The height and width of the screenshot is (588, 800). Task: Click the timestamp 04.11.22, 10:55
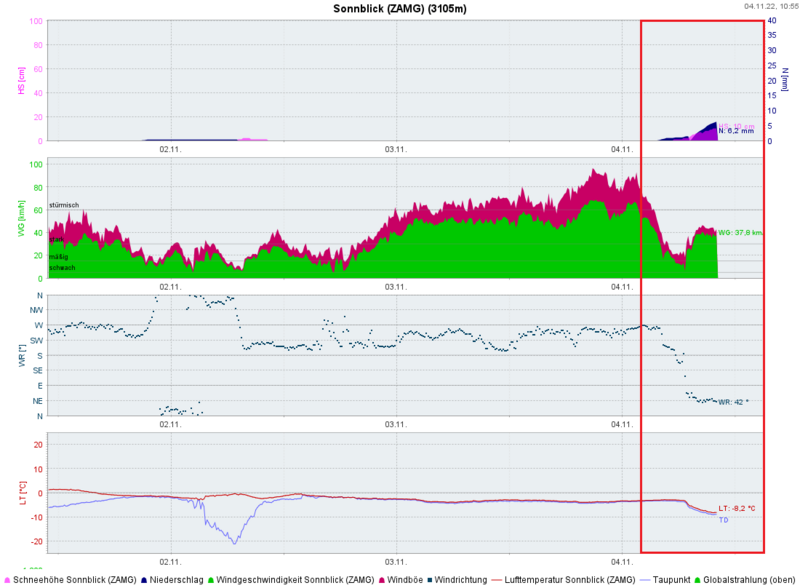(x=771, y=6)
